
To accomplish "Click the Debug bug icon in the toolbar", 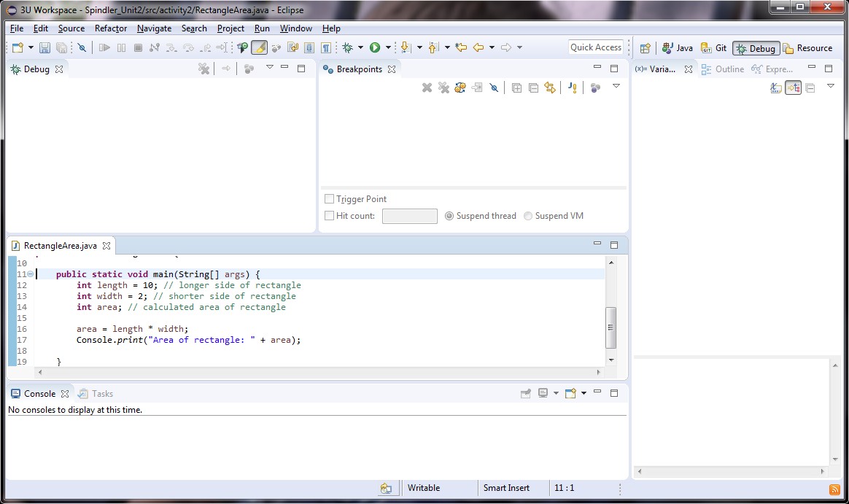I will [348, 47].
